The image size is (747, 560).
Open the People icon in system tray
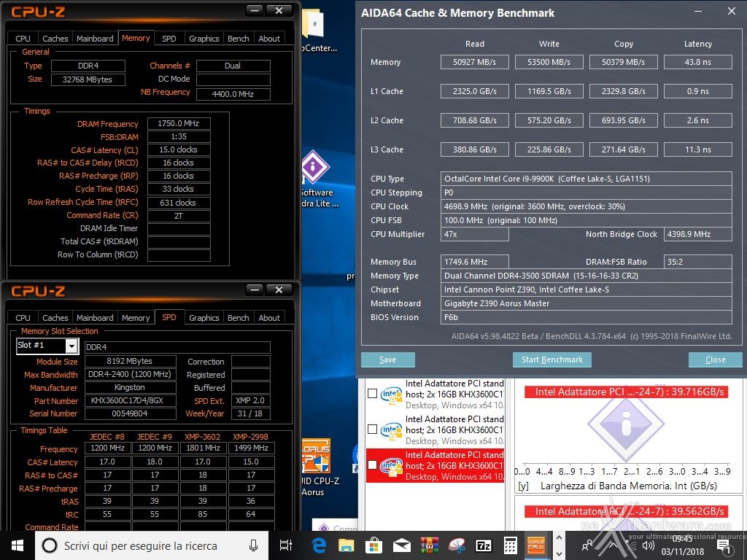587,545
